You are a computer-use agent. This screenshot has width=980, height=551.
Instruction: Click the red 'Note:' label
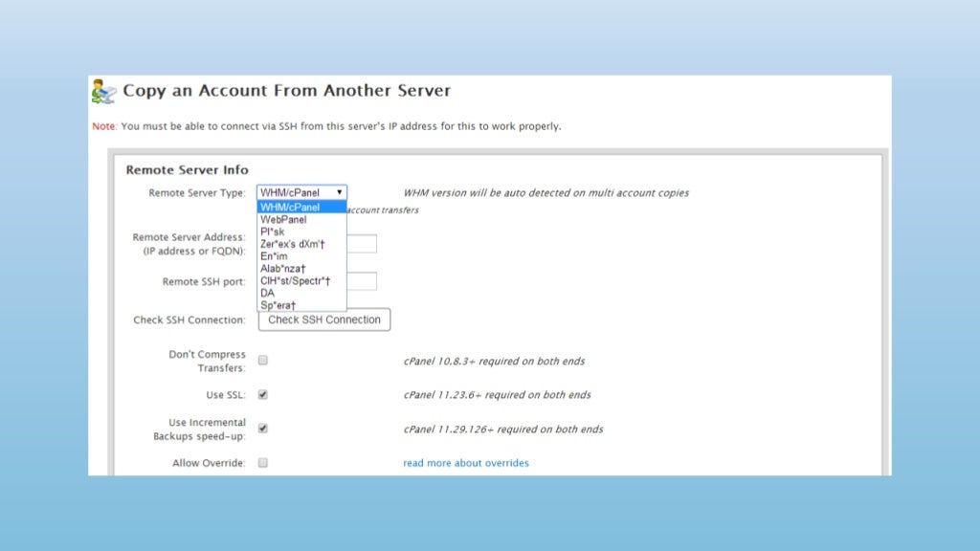(104, 126)
